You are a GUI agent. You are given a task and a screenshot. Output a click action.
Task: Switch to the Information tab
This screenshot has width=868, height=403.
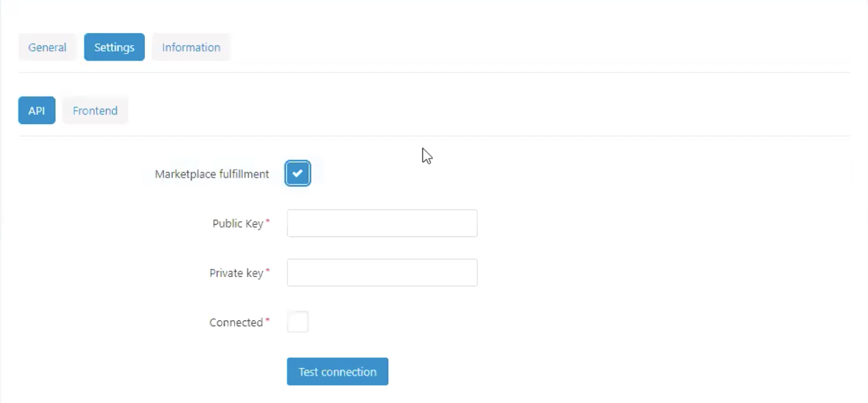point(191,47)
